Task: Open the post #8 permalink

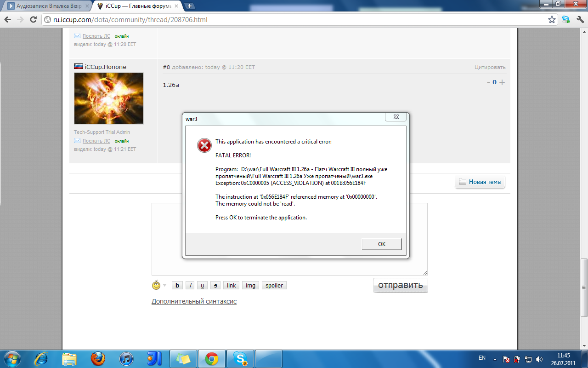Action: [x=166, y=67]
